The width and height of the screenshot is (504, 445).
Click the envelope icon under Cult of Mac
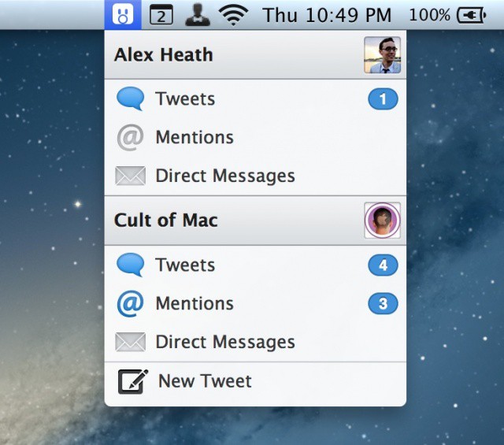pos(130,342)
